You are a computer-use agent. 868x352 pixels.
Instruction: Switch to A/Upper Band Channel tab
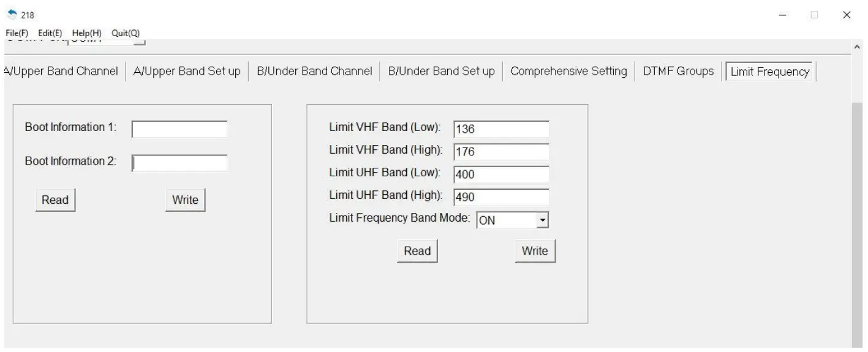[x=61, y=71]
